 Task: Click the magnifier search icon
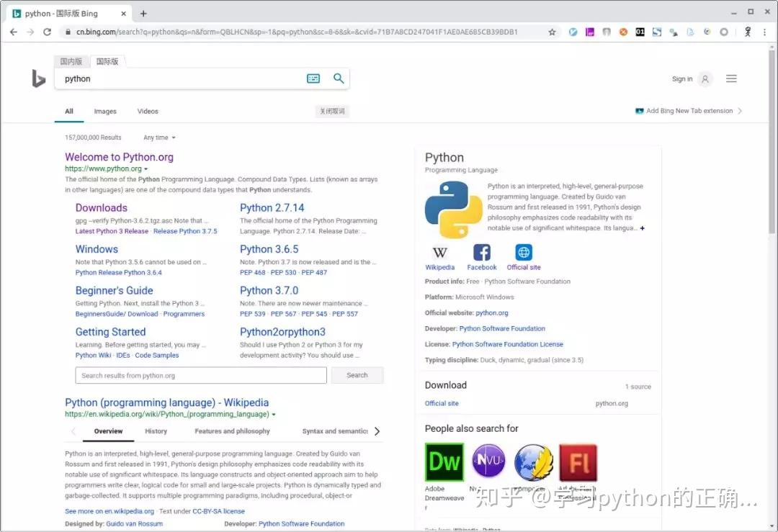coord(339,78)
